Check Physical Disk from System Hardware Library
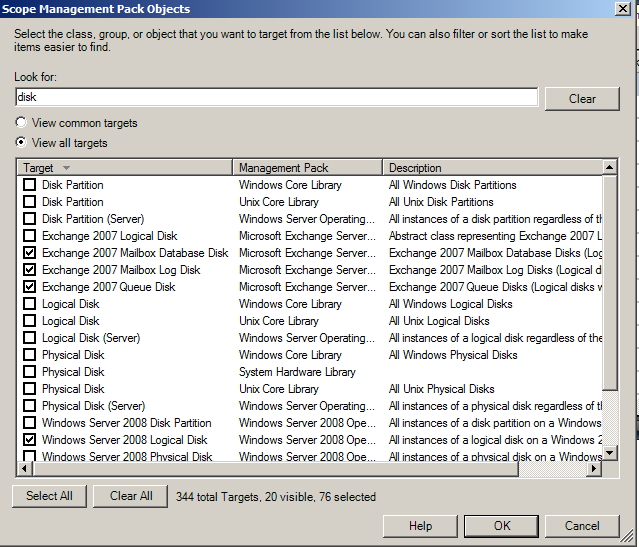Viewport: 639px width, 547px height. 29,372
